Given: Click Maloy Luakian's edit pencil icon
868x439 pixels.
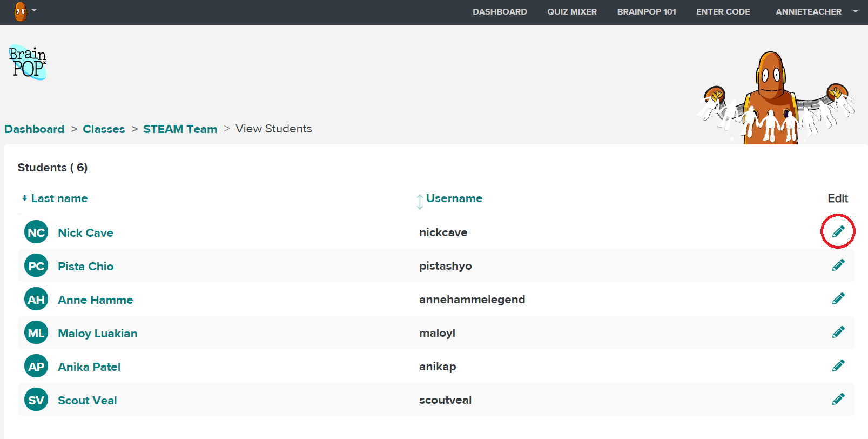Looking at the screenshot, I should [838, 332].
